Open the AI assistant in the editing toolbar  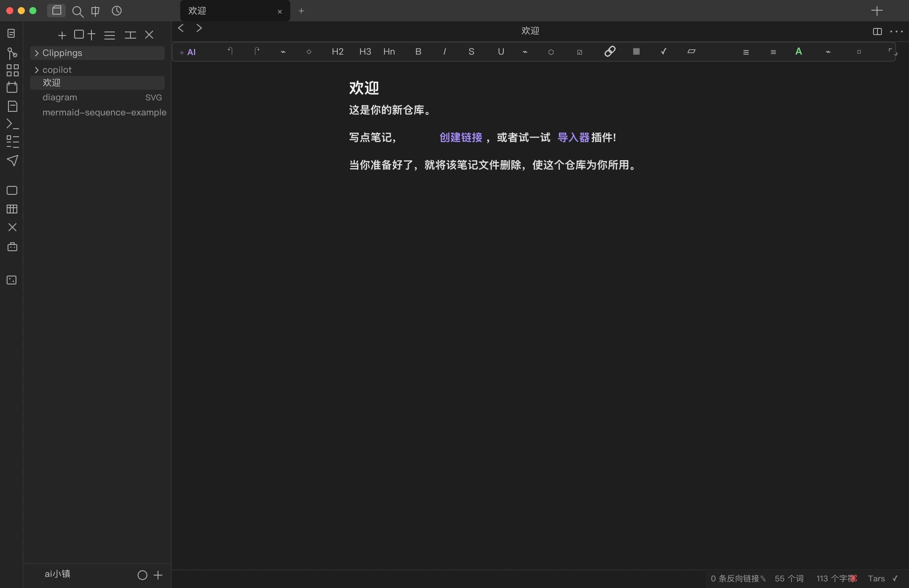[188, 52]
